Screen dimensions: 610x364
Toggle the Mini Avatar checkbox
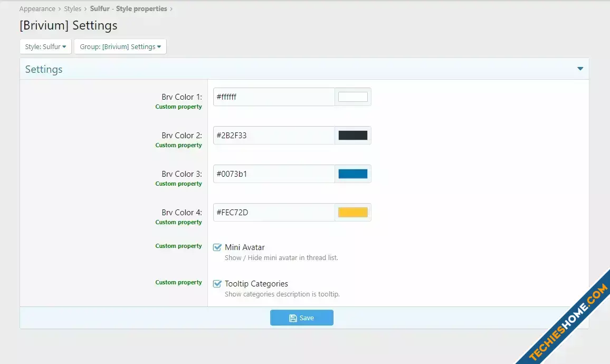pyautogui.click(x=217, y=247)
